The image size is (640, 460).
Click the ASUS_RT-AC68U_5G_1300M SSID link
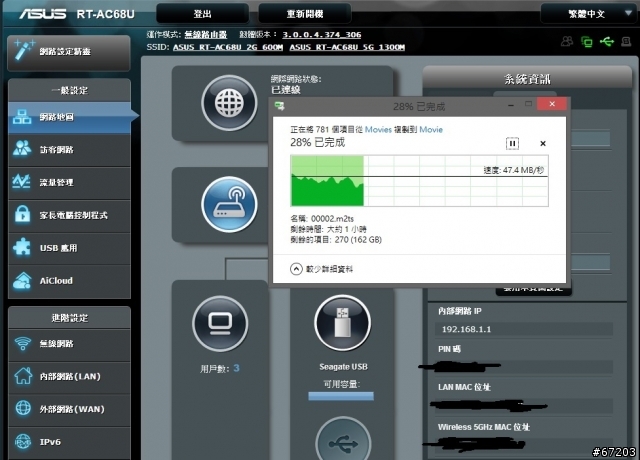coord(347,47)
